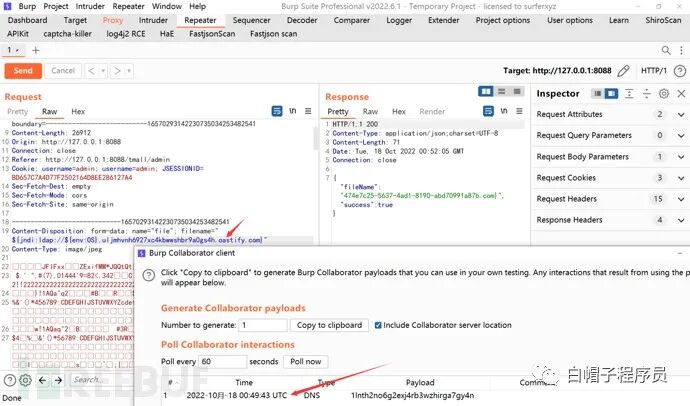The width and height of the screenshot is (690, 406).
Task: Dock Inspector layout left icon
Action: (x=597, y=94)
